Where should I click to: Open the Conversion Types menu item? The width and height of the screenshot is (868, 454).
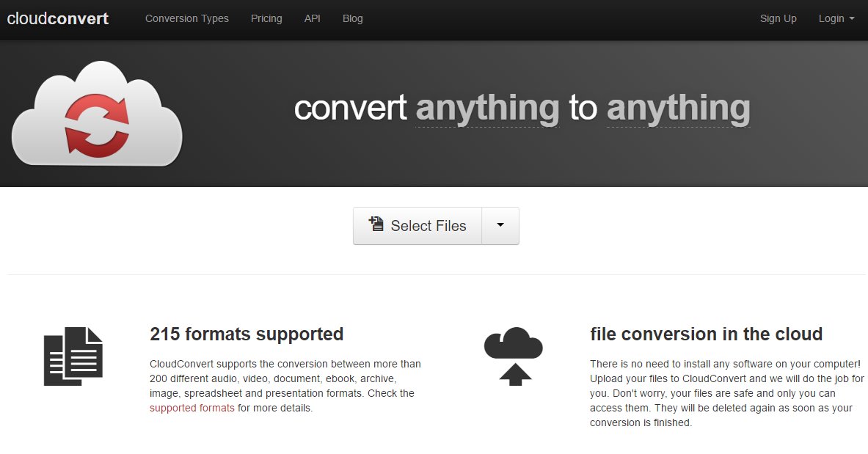pos(186,18)
